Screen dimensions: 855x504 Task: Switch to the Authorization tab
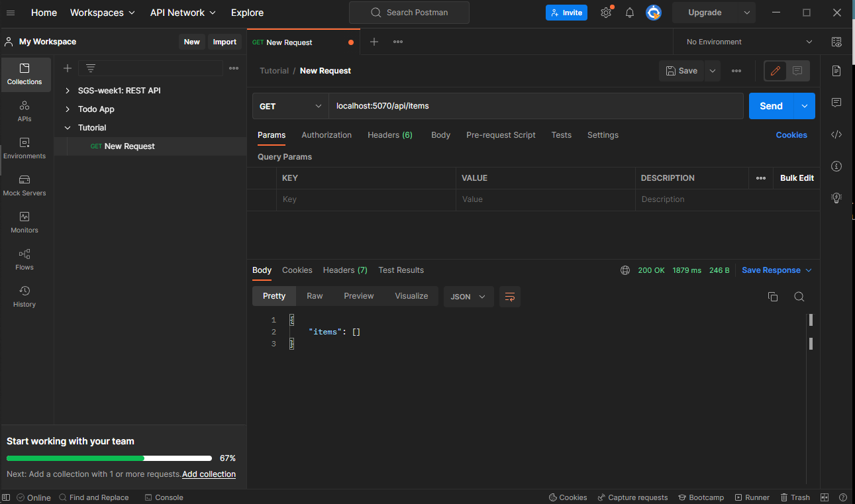[327, 135]
